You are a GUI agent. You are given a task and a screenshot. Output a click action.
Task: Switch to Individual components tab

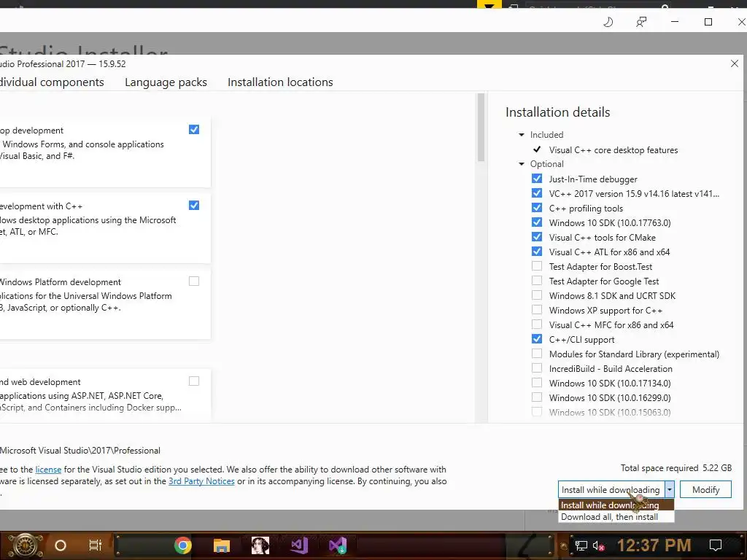pyautogui.click(x=52, y=82)
